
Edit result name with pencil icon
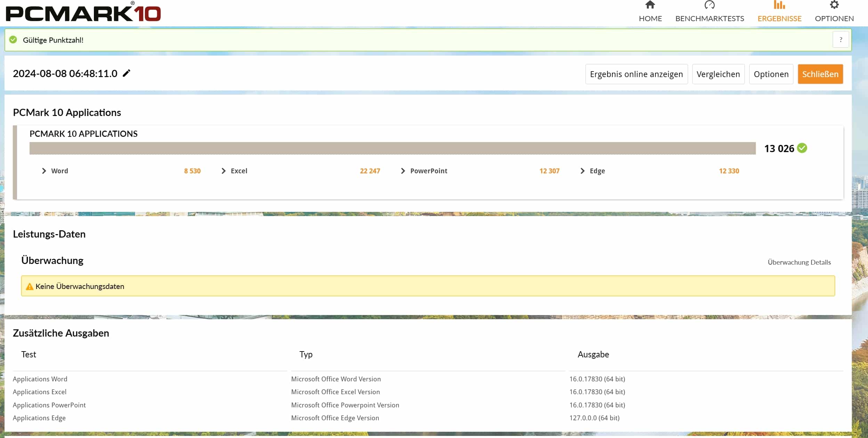click(127, 73)
